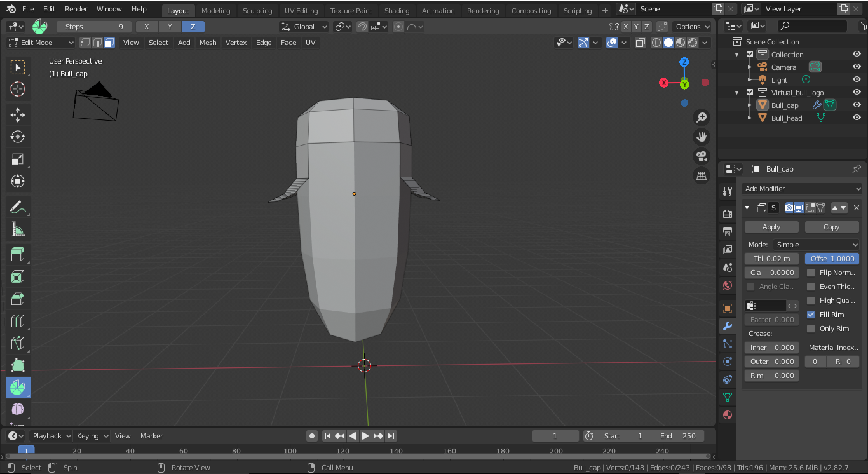Click the Zoom view magnifier icon
Viewport: 868px width, 474px height.
click(702, 118)
